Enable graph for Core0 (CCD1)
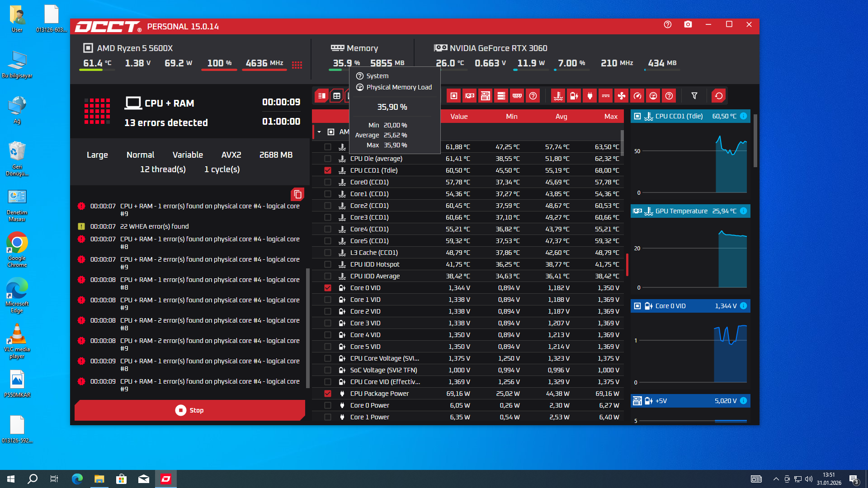 coord(328,182)
